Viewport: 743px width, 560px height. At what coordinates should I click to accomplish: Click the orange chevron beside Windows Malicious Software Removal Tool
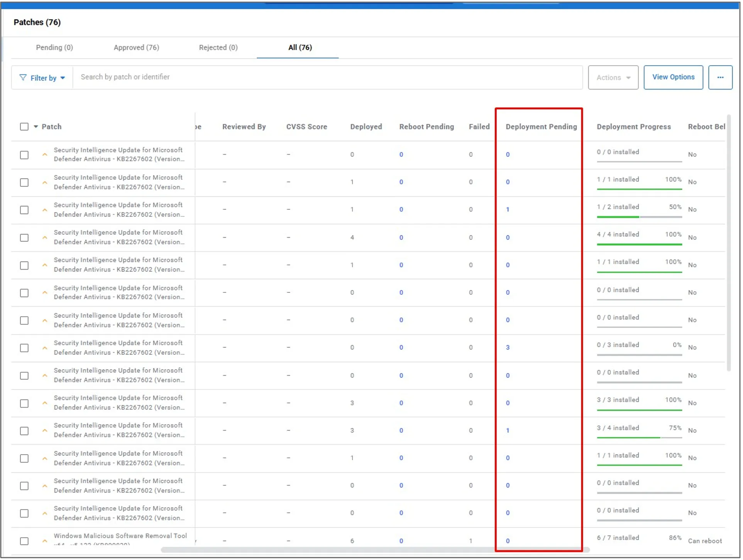point(45,541)
